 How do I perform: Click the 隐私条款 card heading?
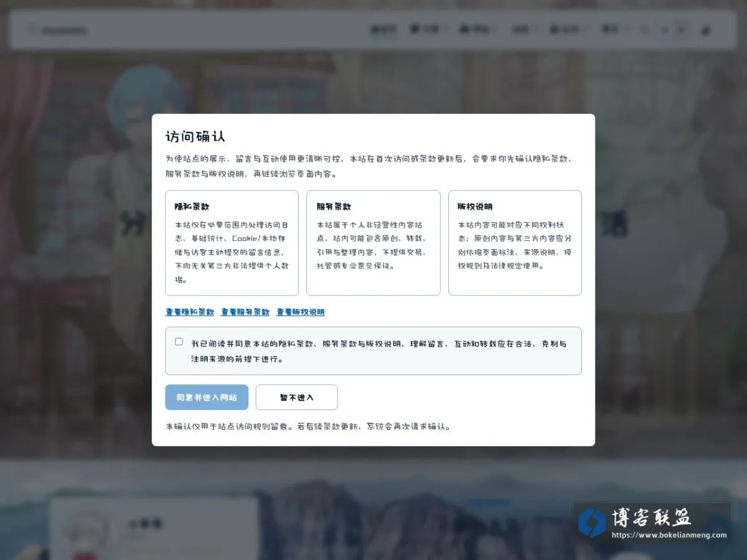click(x=192, y=207)
